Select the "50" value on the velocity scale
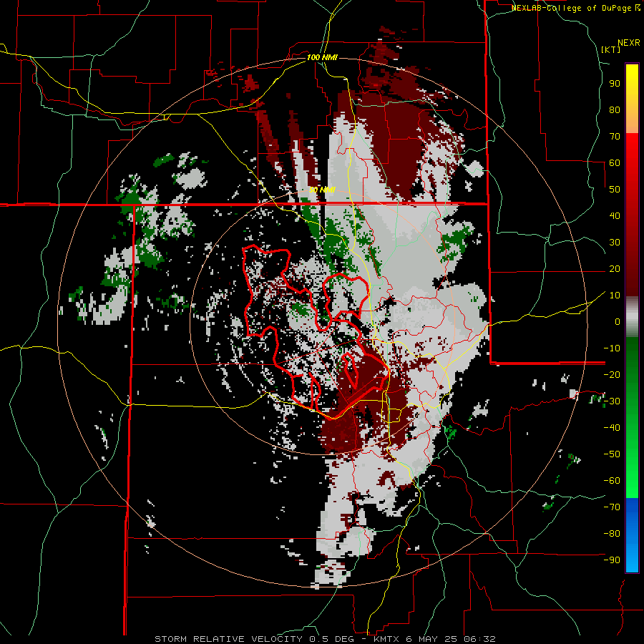 point(615,190)
